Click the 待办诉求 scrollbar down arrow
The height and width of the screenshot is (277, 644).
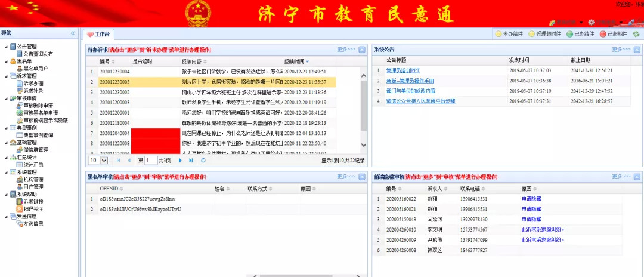[x=364, y=144]
